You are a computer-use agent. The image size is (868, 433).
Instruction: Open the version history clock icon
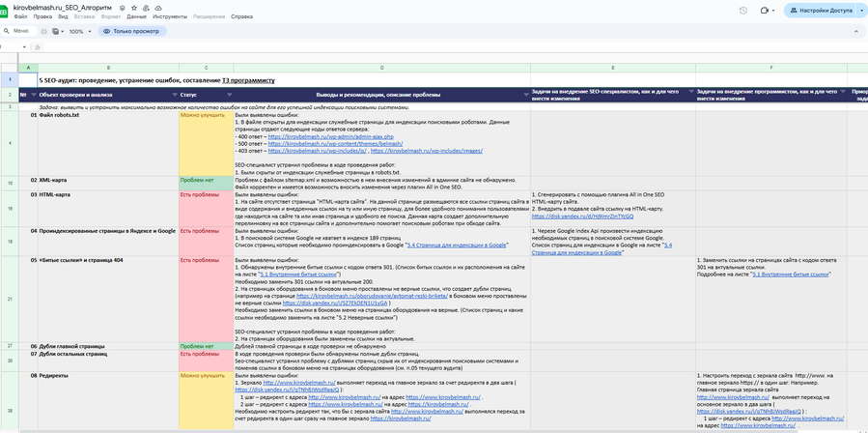(x=742, y=11)
